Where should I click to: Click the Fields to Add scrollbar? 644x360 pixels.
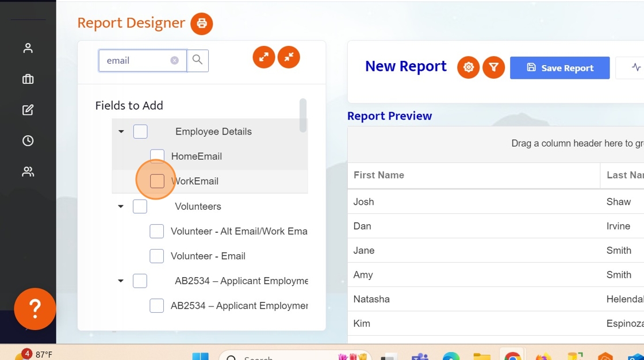(x=303, y=115)
